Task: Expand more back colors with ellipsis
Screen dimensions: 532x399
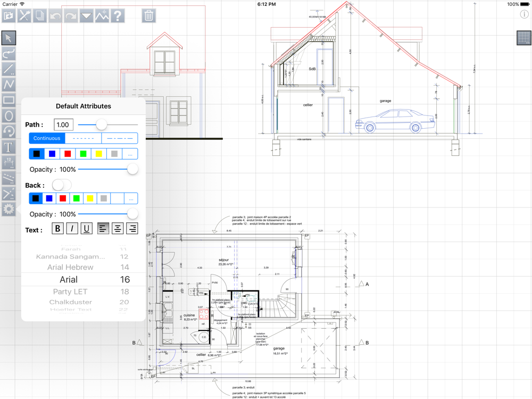Action: (x=131, y=199)
